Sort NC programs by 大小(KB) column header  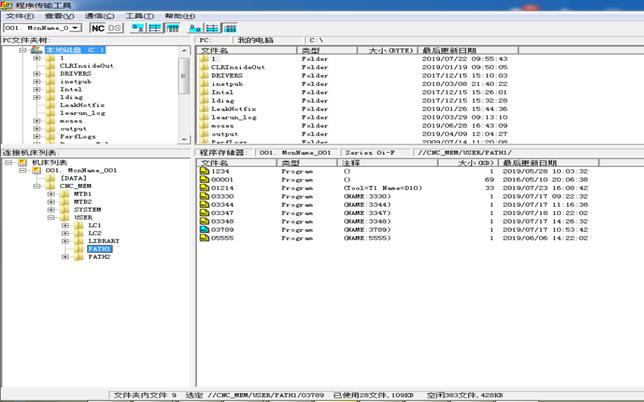(468, 163)
